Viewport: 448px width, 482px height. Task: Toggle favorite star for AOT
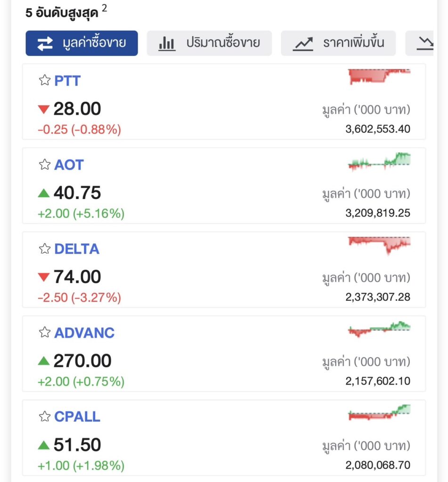click(x=44, y=164)
